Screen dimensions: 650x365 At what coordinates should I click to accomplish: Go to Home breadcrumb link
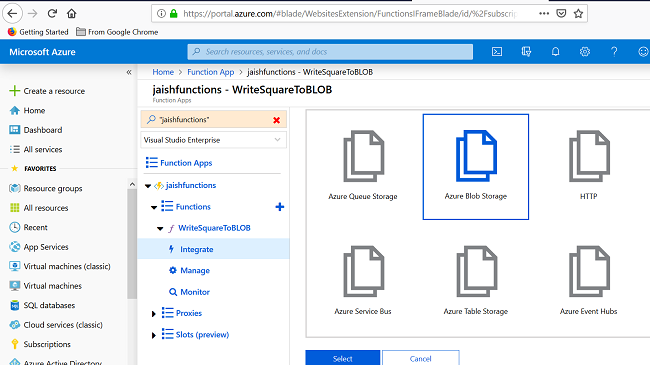(163, 72)
